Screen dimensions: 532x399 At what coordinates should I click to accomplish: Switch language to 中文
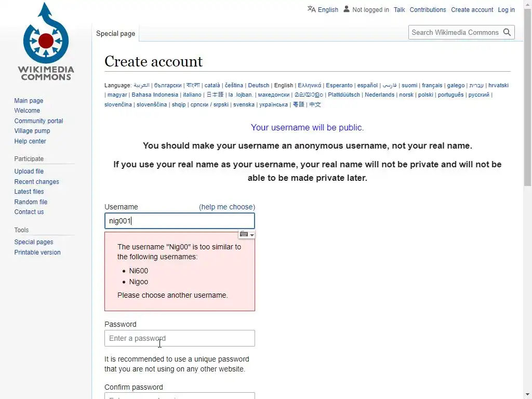(x=314, y=104)
